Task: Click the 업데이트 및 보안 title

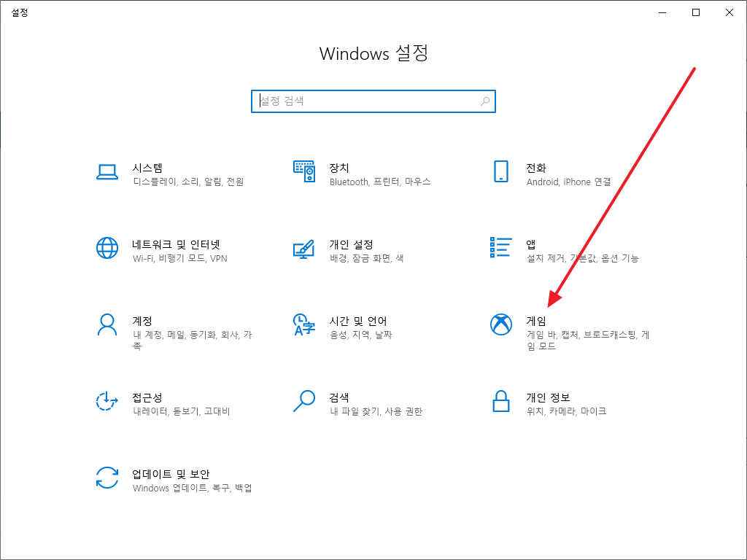Action: pos(171,474)
